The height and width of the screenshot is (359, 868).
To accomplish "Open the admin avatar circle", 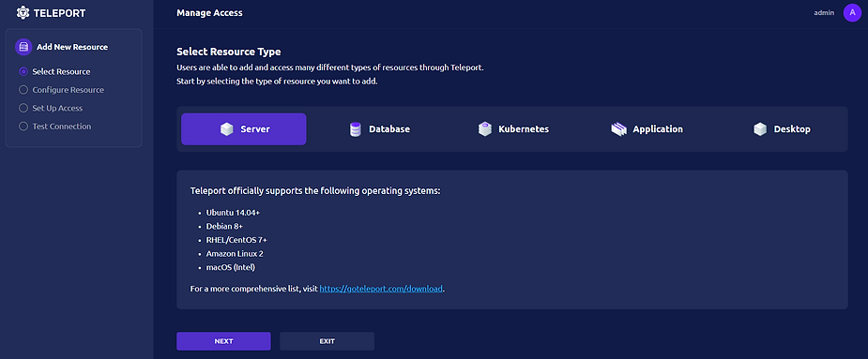I will point(852,12).
